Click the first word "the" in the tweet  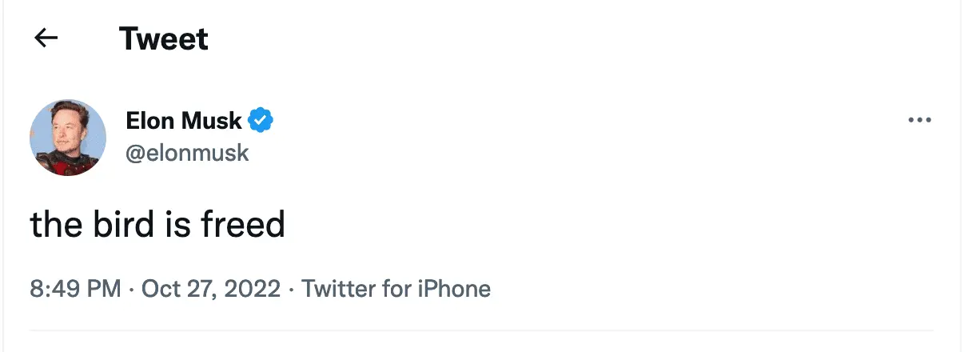(x=54, y=225)
